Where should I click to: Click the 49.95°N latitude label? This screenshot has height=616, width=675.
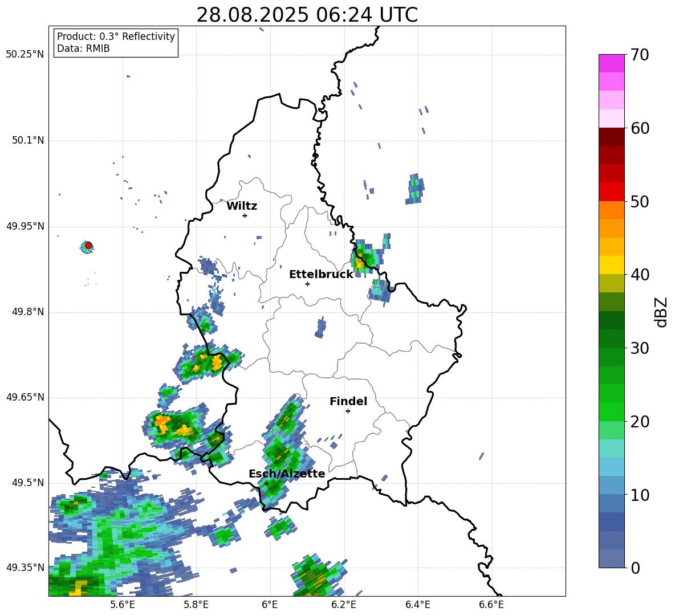[x=25, y=226]
